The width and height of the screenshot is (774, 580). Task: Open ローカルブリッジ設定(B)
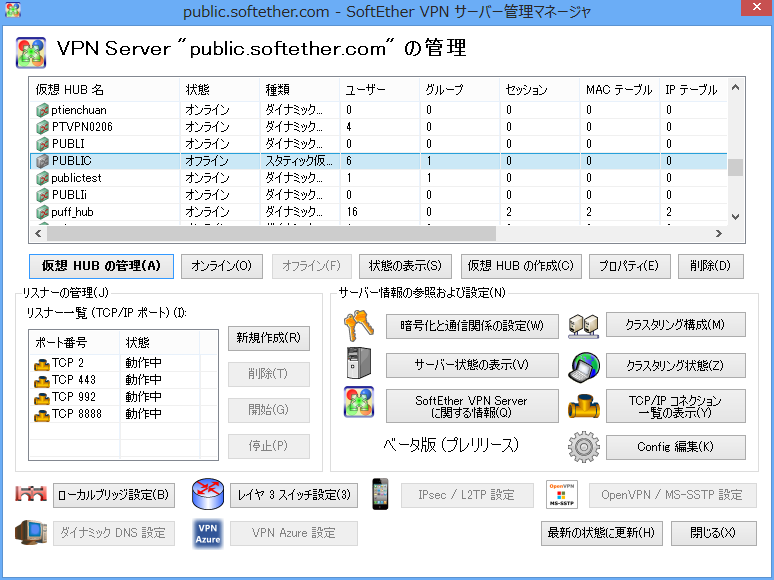coord(114,495)
